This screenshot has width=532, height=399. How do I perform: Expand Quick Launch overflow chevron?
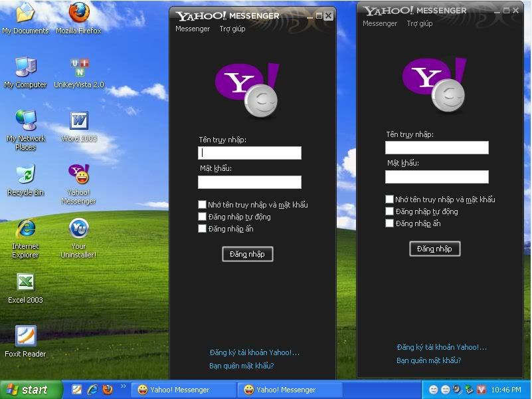[123, 386]
